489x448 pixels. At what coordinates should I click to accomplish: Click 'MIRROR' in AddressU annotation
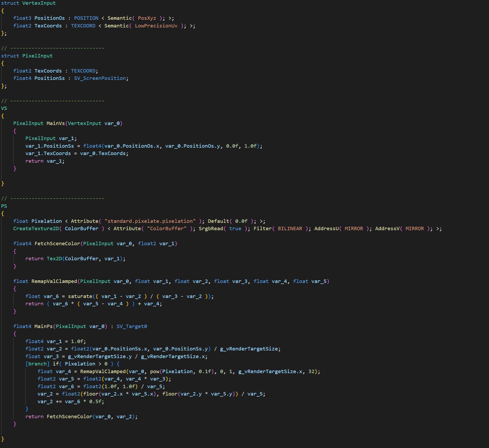point(354,229)
